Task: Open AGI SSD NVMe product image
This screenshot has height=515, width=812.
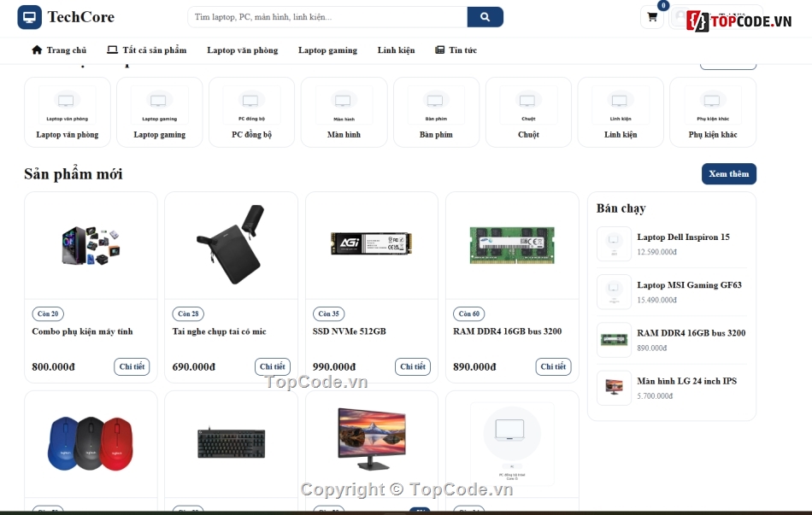Action: (371, 243)
